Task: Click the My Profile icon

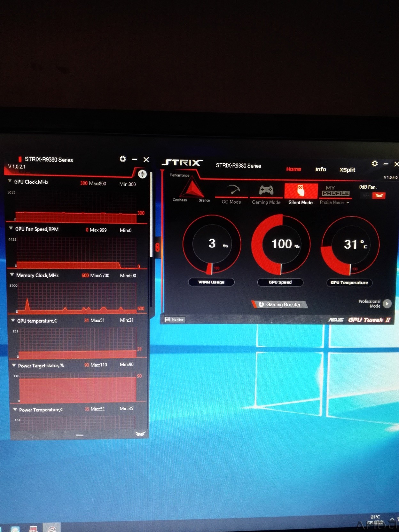Action: click(335, 191)
